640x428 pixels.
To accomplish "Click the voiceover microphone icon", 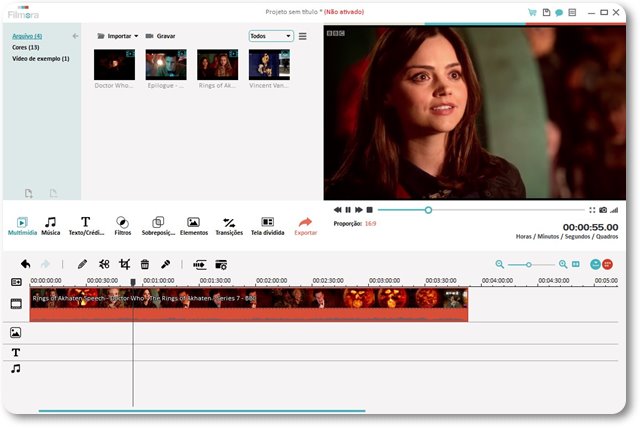I will [x=165, y=264].
